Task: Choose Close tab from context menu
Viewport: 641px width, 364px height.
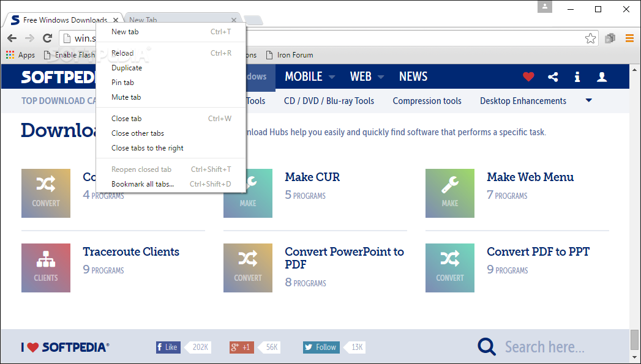Action: 171,119
